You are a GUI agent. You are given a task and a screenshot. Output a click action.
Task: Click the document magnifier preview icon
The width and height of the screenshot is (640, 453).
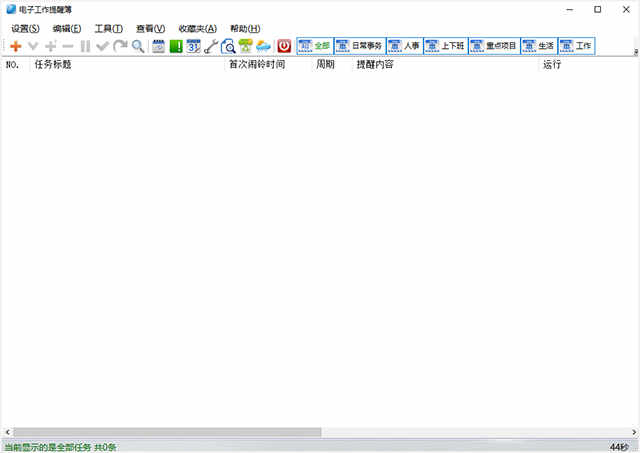[x=228, y=46]
